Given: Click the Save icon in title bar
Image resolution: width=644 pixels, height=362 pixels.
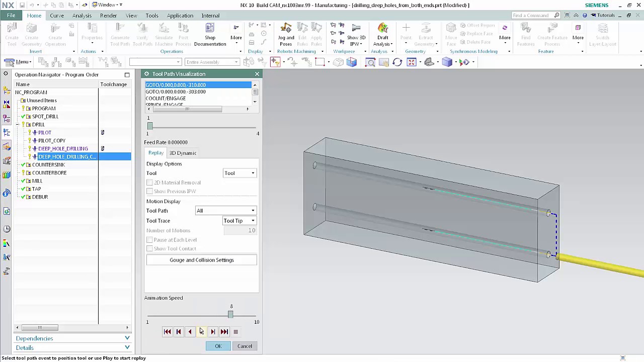Looking at the screenshot, I should [22, 5].
